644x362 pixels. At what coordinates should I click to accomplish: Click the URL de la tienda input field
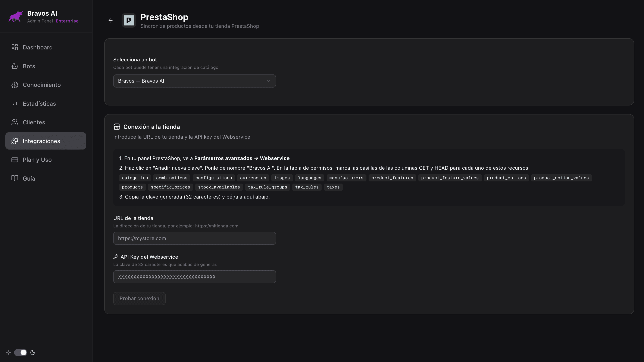[x=194, y=238]
